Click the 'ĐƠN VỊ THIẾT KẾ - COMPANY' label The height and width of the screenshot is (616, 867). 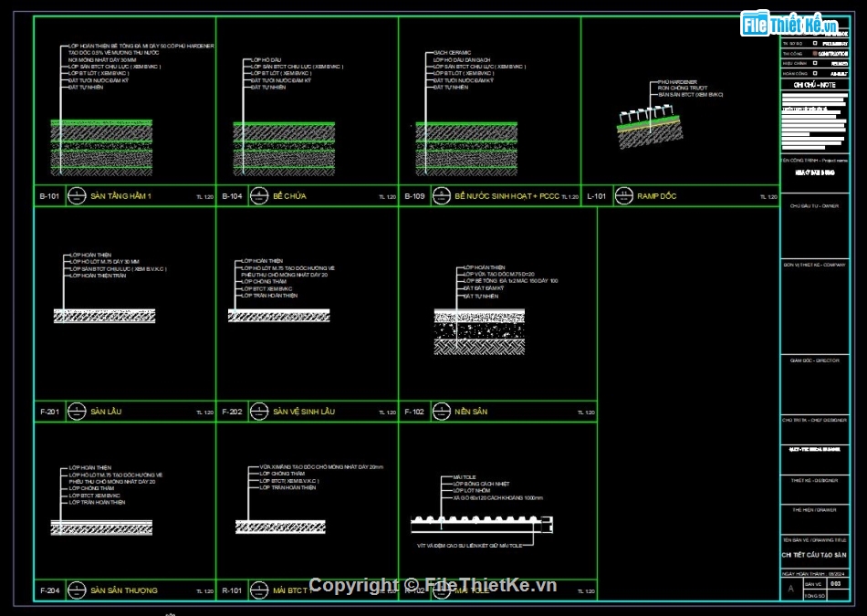[x=814, y=265]
